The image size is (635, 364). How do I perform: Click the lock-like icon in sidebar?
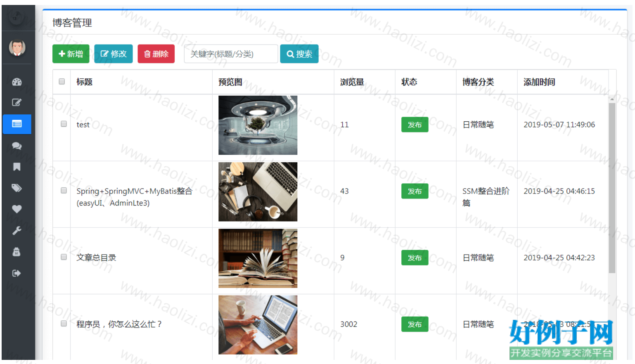[17, 252]
